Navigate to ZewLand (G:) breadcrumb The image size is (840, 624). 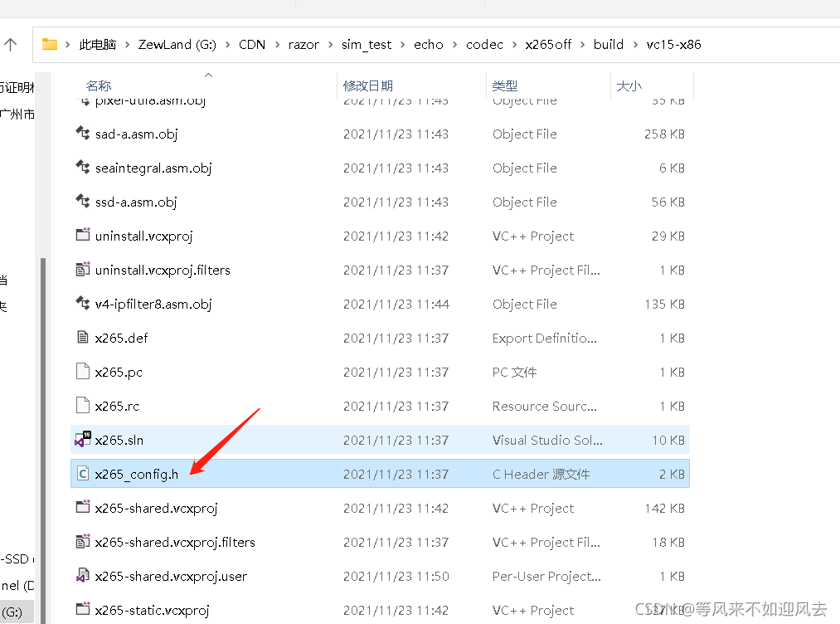click(177, 45)
